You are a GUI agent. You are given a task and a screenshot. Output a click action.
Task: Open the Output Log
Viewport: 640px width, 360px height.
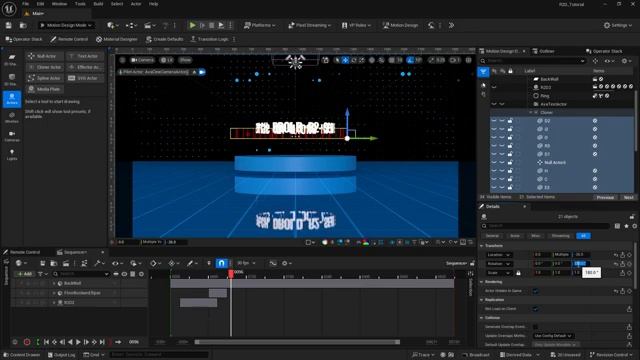(62, 355)
